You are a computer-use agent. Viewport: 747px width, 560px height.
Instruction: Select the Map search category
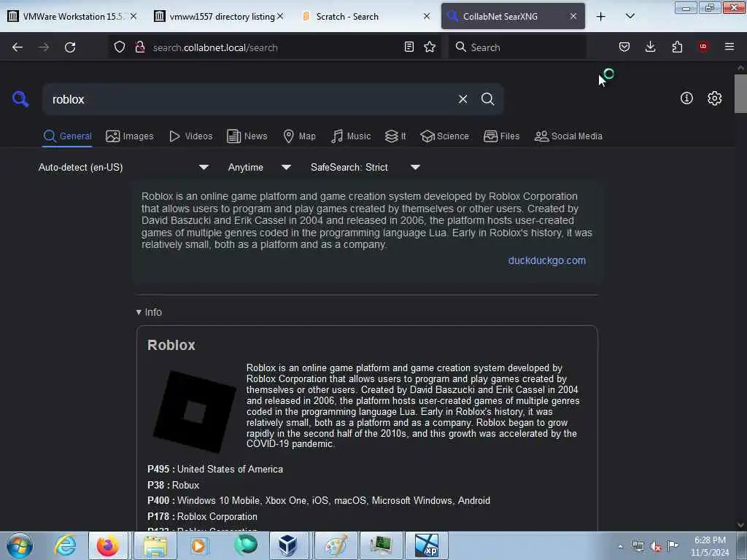tap(299, 136)
